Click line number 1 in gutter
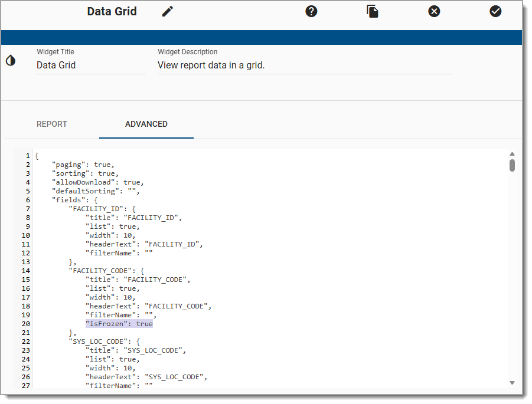Viewport: 532px width, 404px height. pos(28,156)
